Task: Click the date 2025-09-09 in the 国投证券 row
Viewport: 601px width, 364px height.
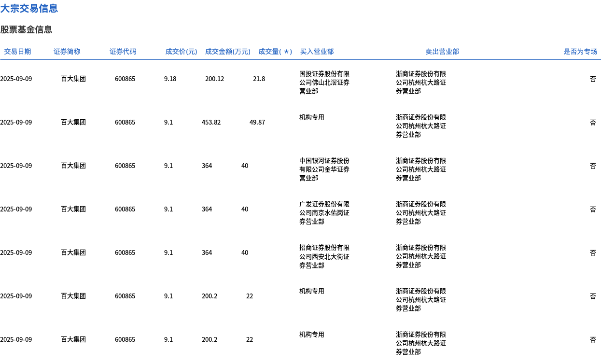Action: [16, 79]
